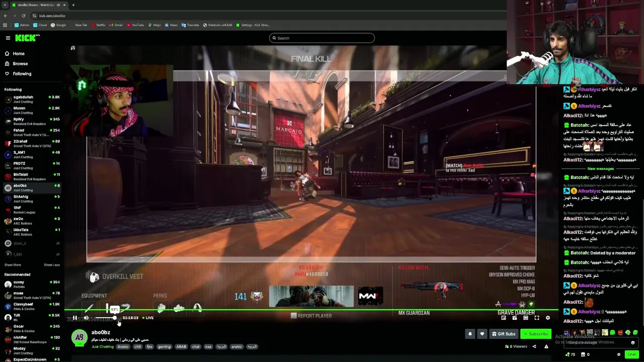
Task: Subscribe to abo0bz channel
Action: (536, 334)
